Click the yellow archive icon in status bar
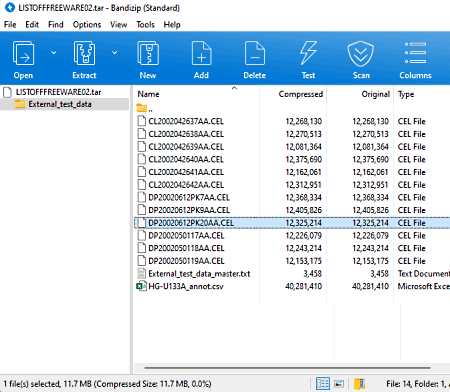 (x=359, y=384)
